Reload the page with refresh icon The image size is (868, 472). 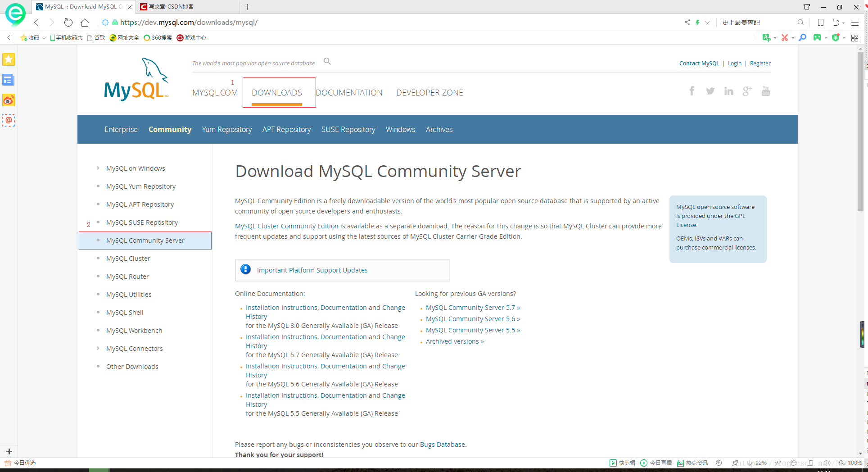pyautogui.click(x=68, y=22)
